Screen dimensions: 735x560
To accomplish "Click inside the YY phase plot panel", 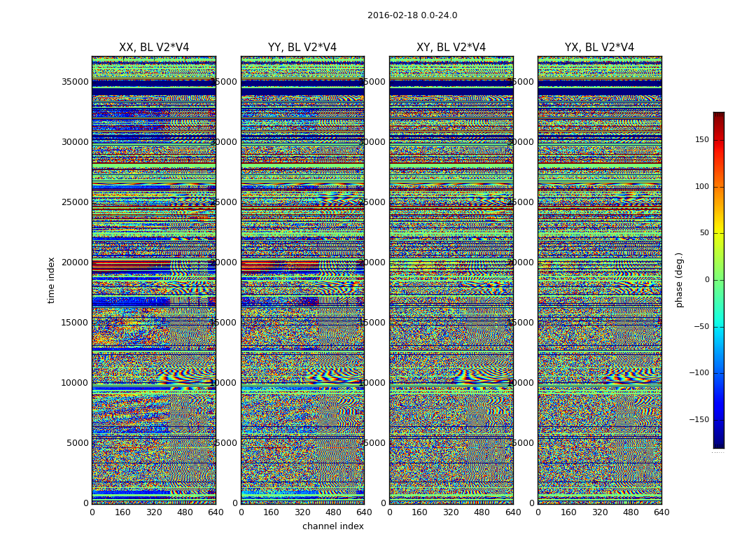I will [302, 280].
